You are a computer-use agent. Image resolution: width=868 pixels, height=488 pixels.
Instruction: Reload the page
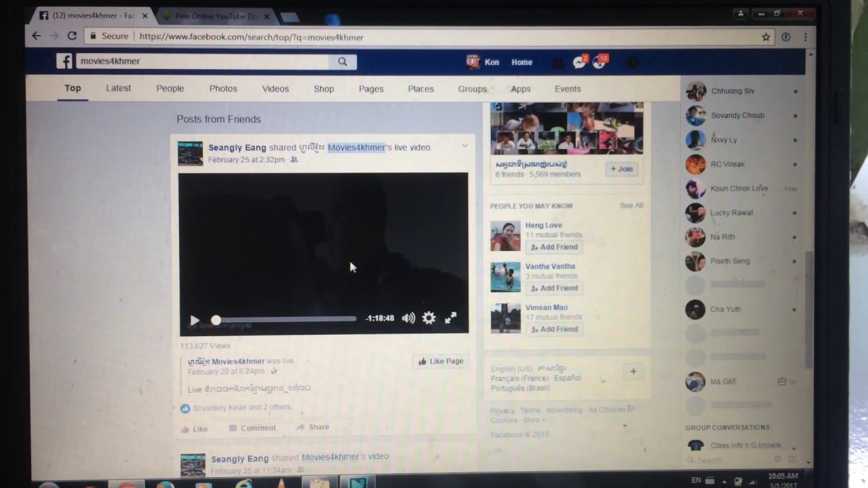click(72, 37)
